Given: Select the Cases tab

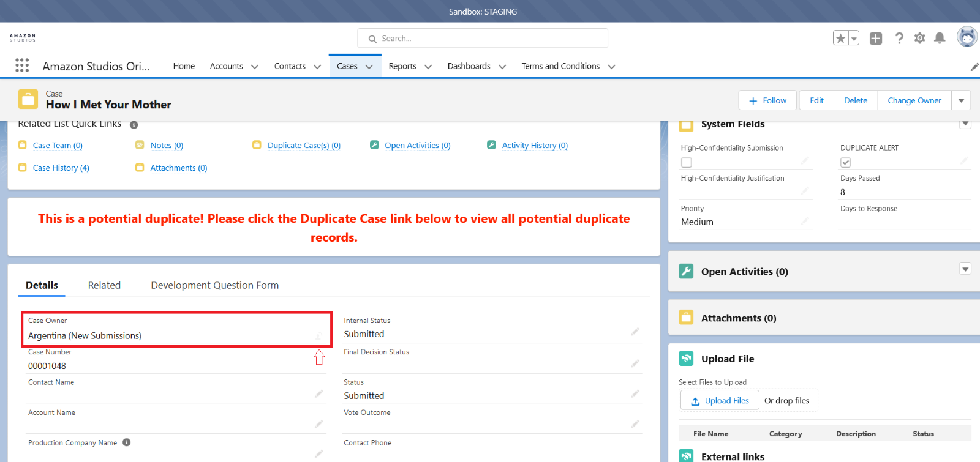Looking at the screenshot, I should (x=347, y=66).
